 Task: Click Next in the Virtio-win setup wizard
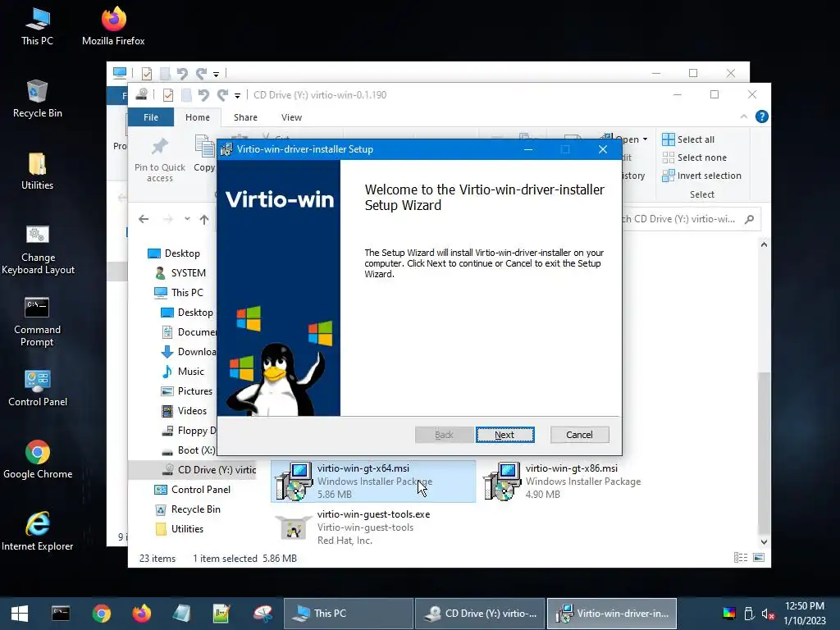point(504,435)
